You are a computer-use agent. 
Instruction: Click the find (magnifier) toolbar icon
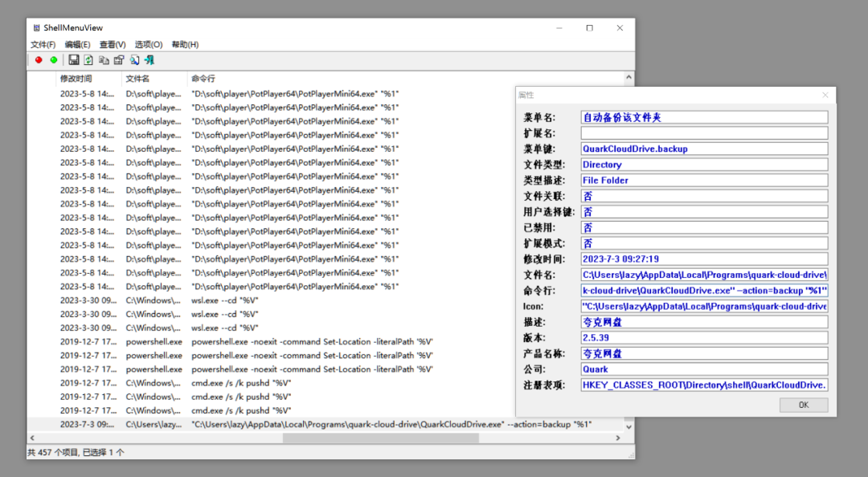click(x=134, y=60)
